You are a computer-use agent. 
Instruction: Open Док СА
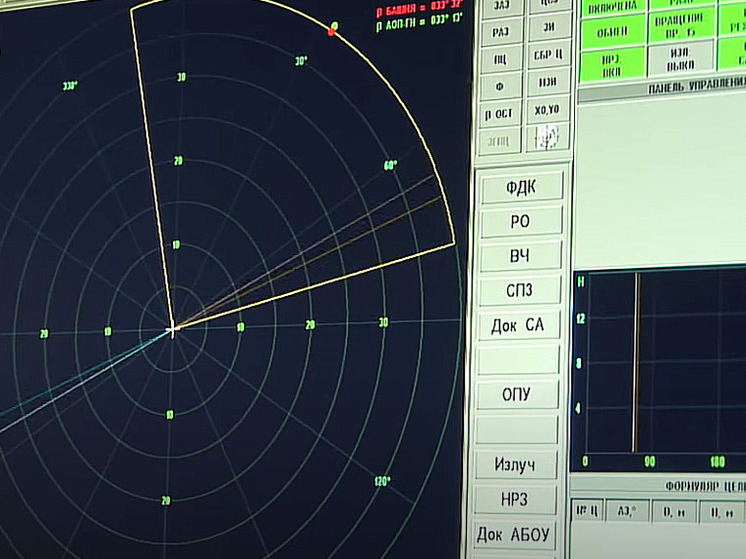tap(520, 326)
